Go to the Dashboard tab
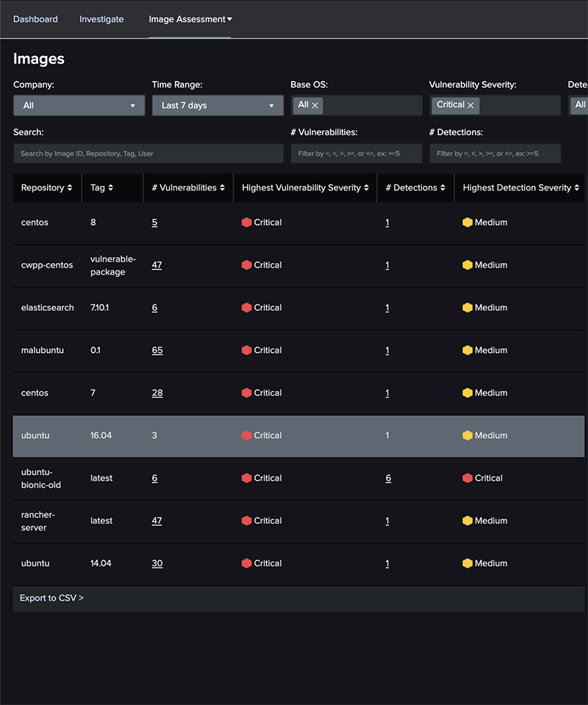This screenshot has height=705, width=588. pos(35,20)
